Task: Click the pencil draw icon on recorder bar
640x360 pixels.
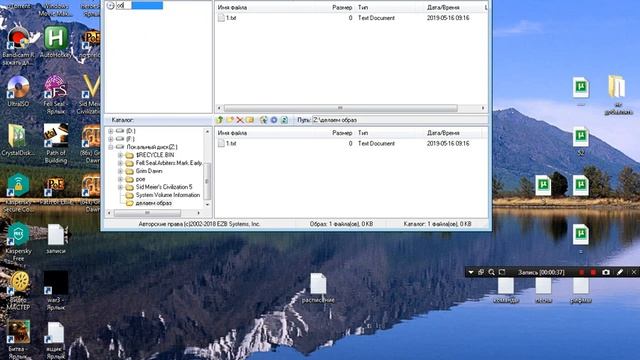Action: 620,272
